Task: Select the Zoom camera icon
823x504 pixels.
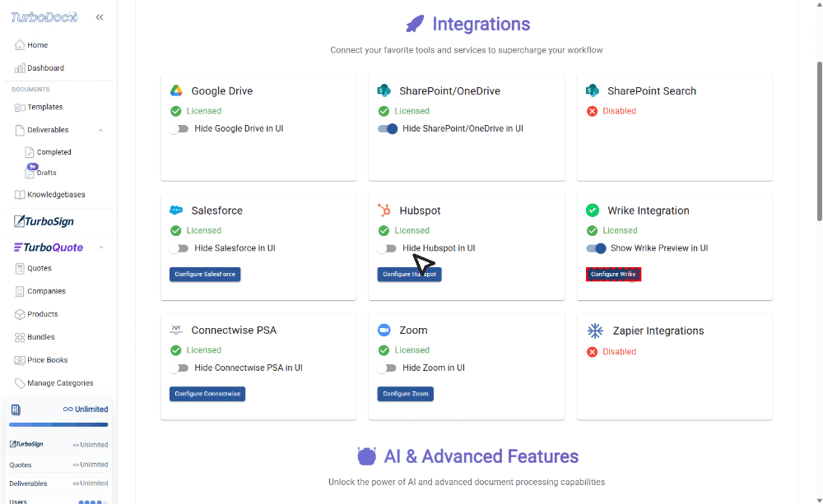Action: pyautogui.click(x=384, y=330)
